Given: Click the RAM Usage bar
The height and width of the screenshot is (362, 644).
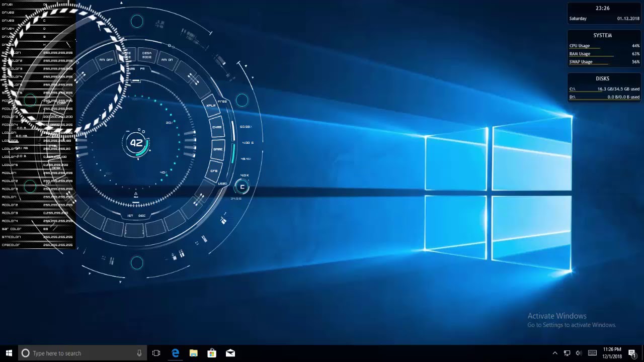Looking at the screenshot, I should tap(604, 54).
